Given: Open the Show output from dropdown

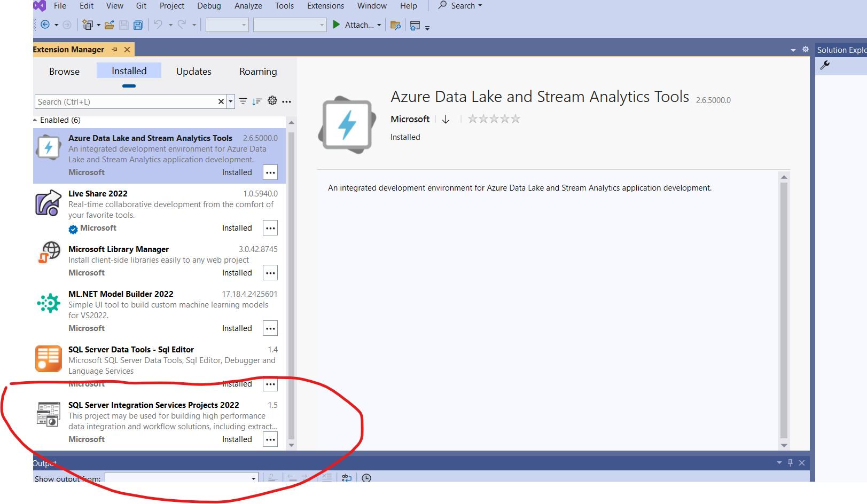Looking at the screenshot, I should tap(253, 478).
